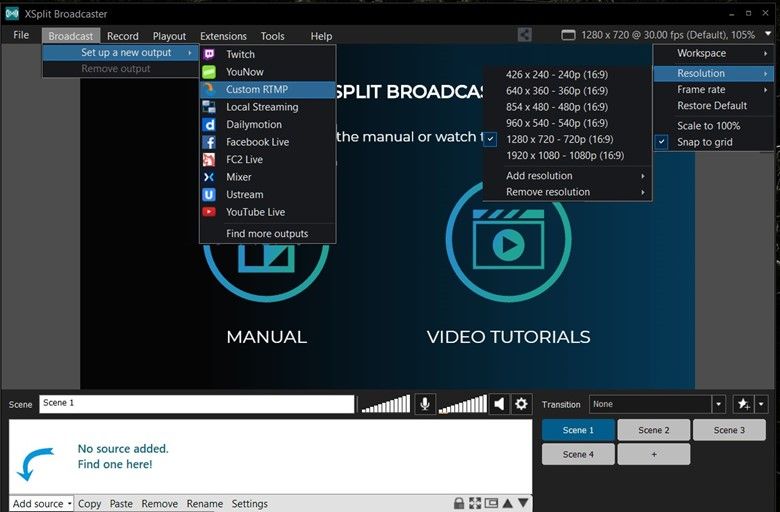780x512 pixels.
Task: Click the Ustream U icon
Action: click(209, 195)
